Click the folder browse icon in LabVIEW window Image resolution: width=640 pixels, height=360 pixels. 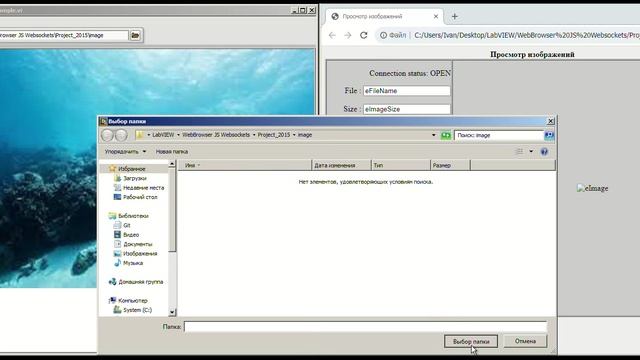coord(135,36)
